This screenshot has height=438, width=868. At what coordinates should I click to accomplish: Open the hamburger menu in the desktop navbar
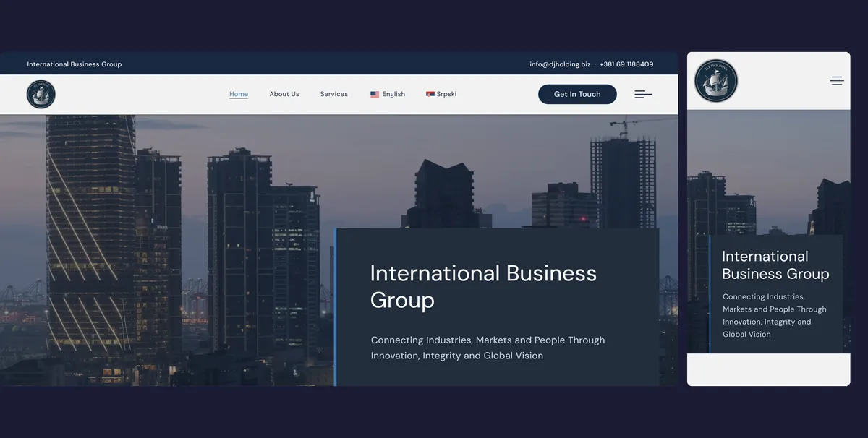point(643,94)
